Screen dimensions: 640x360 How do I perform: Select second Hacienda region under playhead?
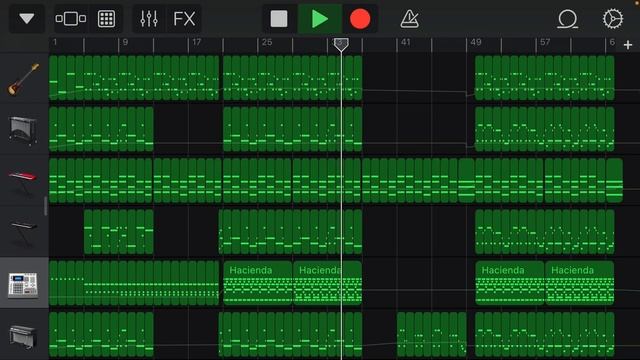click(x=327, y=283)
